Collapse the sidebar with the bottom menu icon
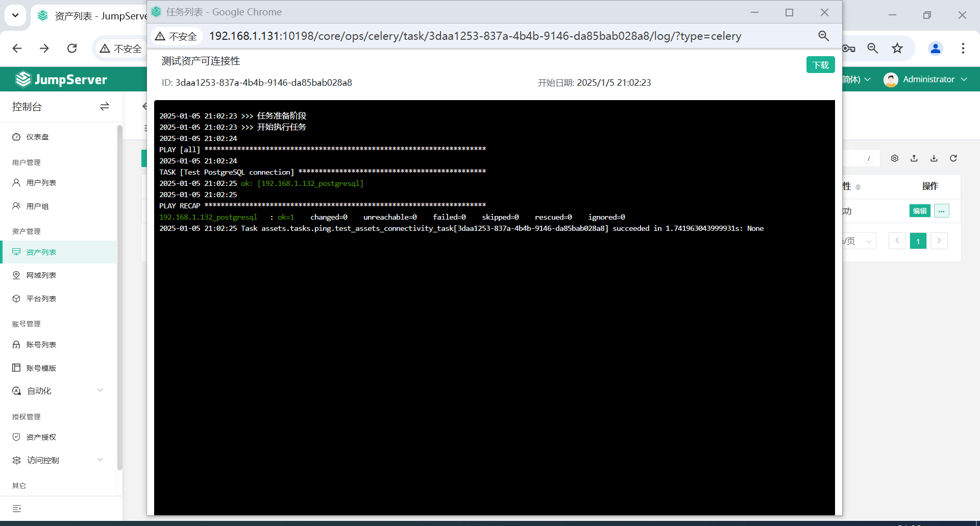 (17, 509)
